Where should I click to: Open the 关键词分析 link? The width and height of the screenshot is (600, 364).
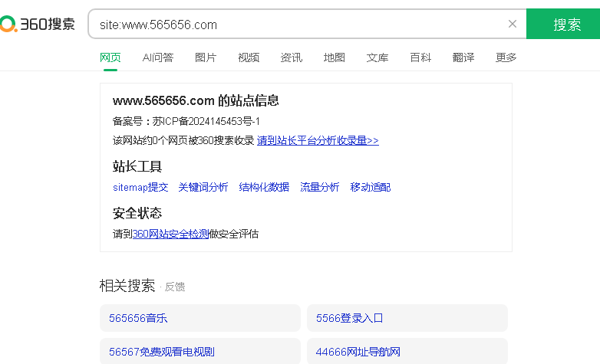pos(203,187)
